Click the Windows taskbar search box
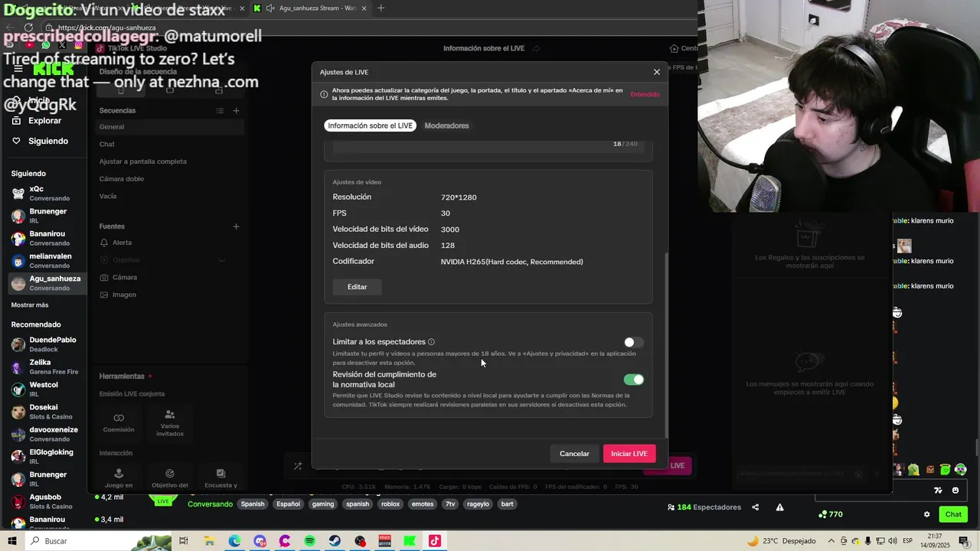The height and width of the screenshot is (551, 980). (x=98, y=541)
